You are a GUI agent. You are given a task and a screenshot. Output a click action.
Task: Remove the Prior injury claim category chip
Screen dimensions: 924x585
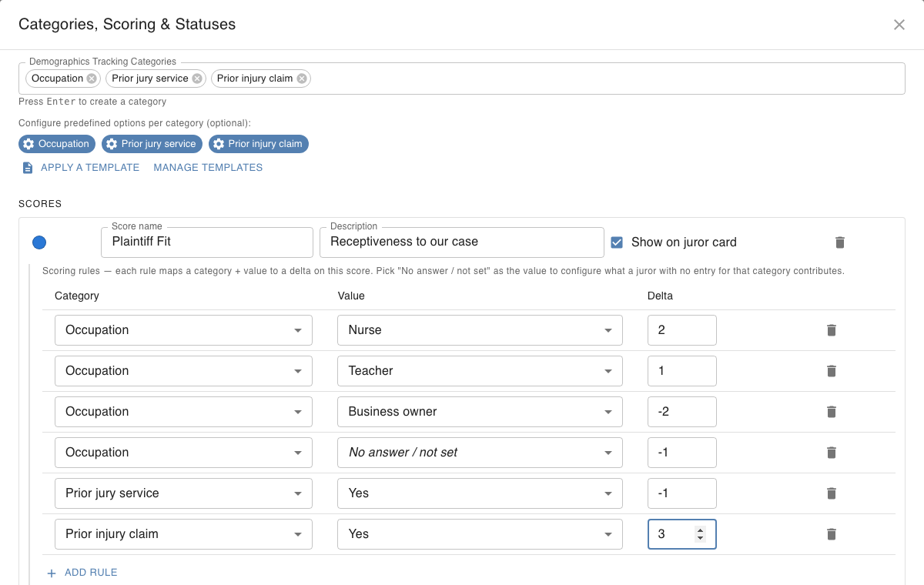pos(302,79)
